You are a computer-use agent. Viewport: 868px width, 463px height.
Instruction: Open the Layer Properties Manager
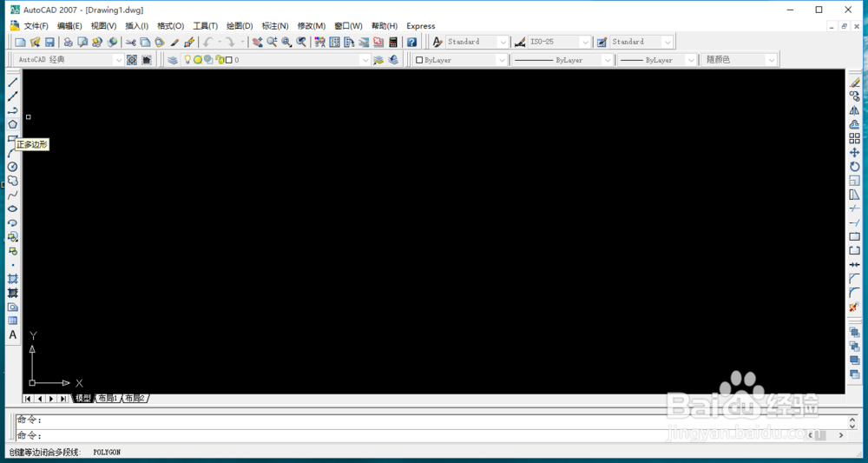[x=173, y=60]
